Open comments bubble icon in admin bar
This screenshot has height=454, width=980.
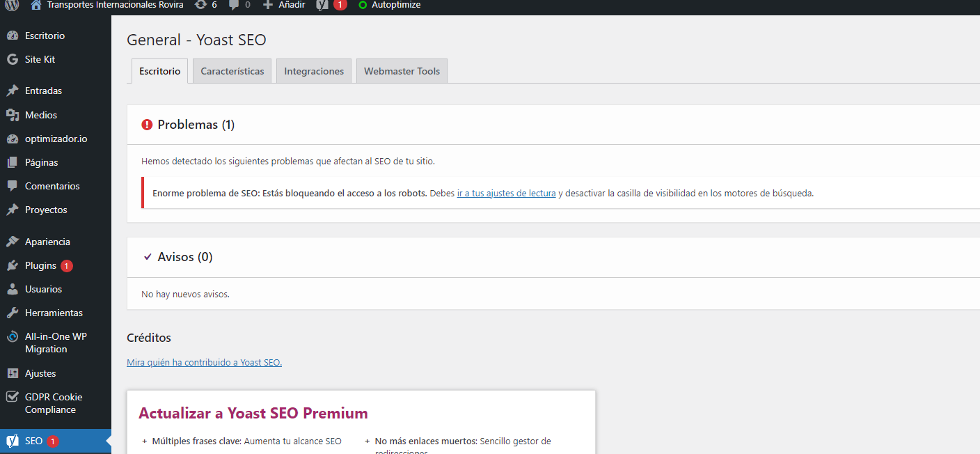click(x=234, y=5)
